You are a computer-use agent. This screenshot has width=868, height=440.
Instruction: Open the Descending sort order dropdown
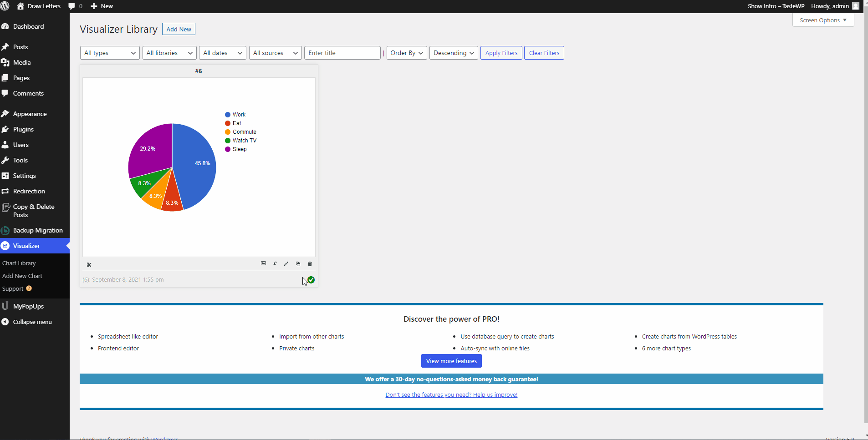coord(454,53)
